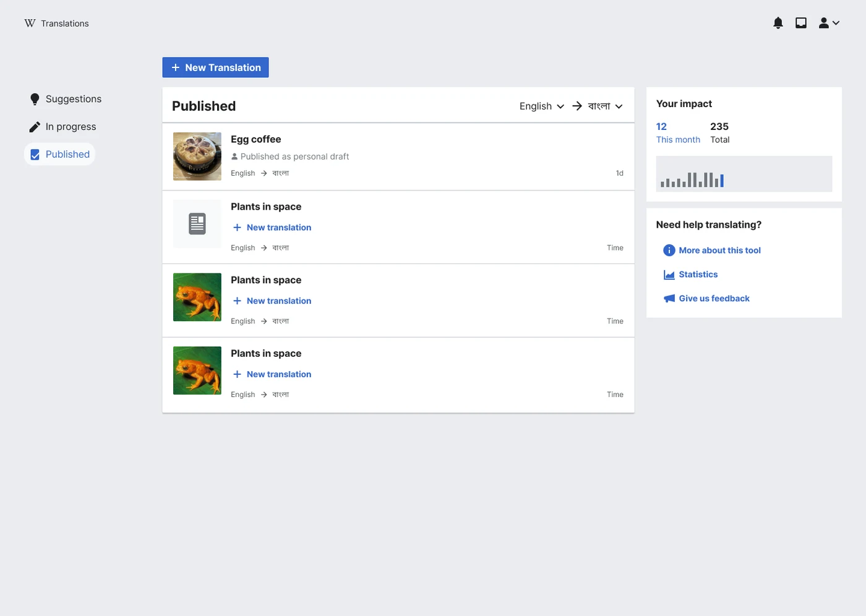Image resolution: width=866 pixels, height=616 pixels.
Task: Click the checkmark icon beside Published
Action: click(35, 155)
